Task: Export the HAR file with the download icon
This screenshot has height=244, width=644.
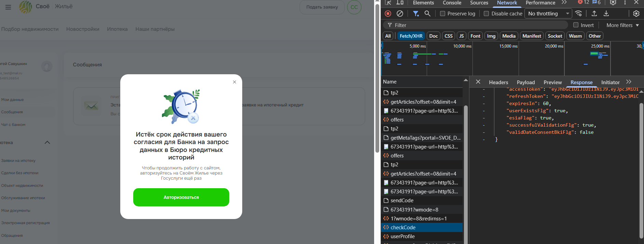Action: (x=606, y=14)
